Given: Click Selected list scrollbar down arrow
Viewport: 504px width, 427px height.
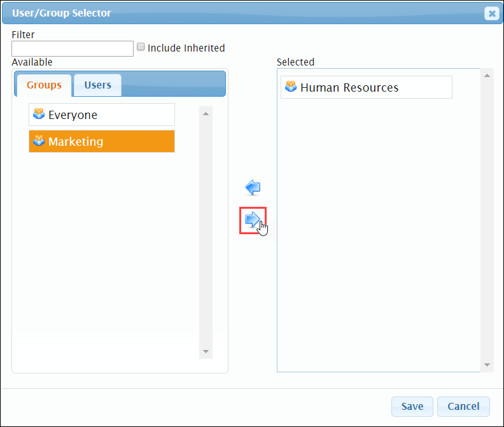Looking at the screenshot, I should [x=487, y=365].
